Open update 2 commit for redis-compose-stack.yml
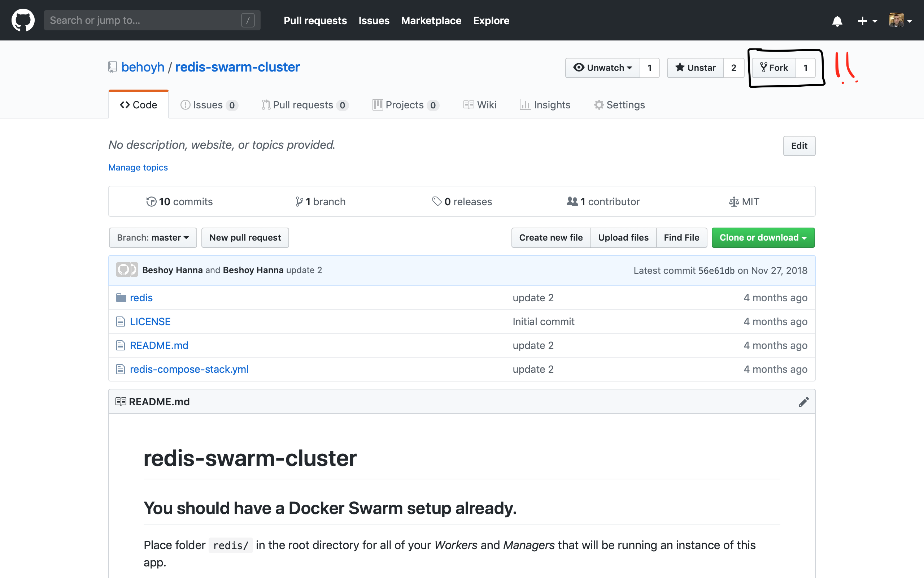Viewport: 924px width, 578px height. pyautogui.click(x=533, y=369)
